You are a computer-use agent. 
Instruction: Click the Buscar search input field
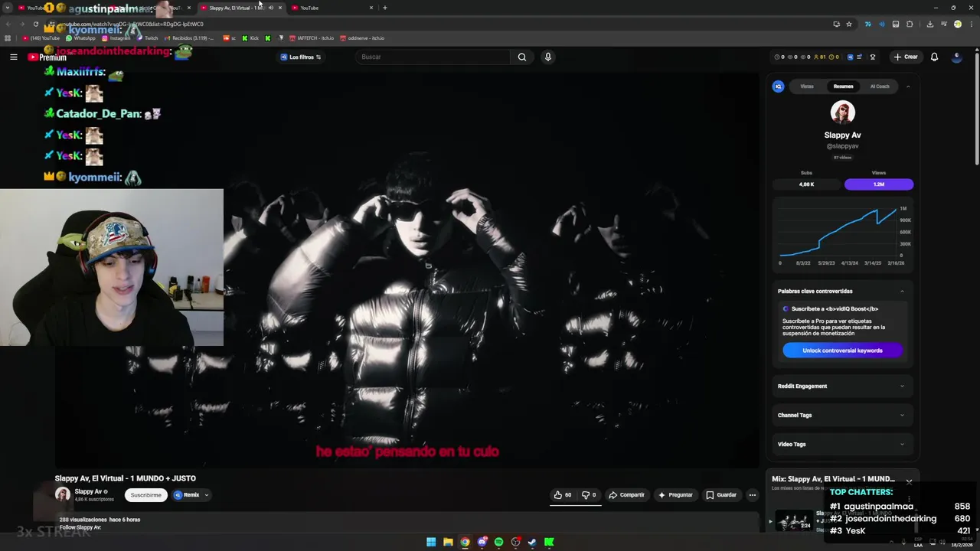click(433, 57)
